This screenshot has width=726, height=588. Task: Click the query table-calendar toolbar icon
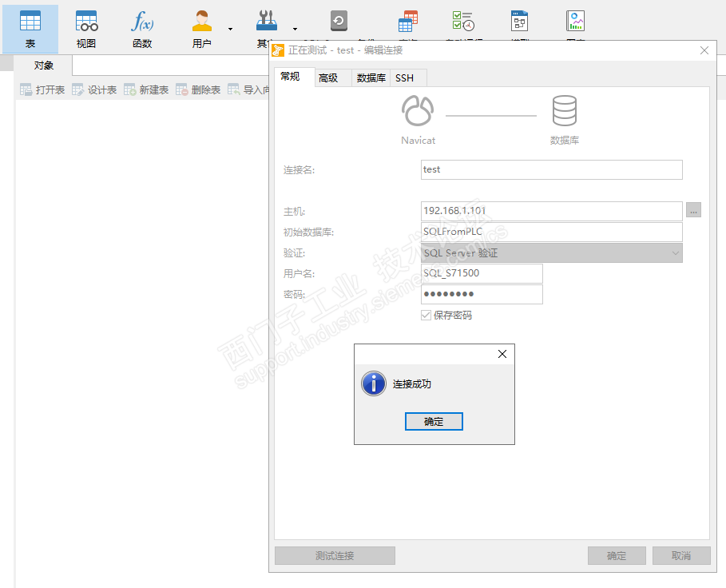tap(408, 22)
